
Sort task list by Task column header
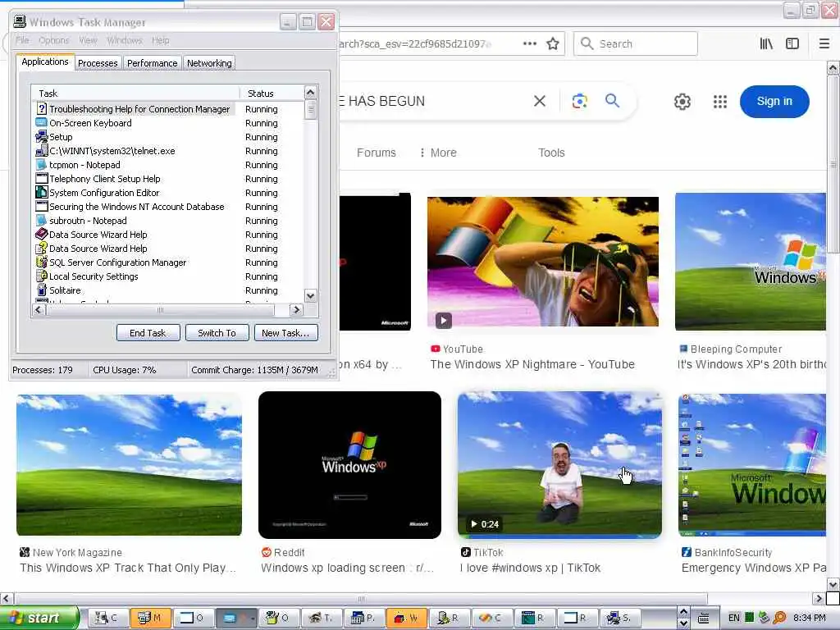[x=135, y=94]
